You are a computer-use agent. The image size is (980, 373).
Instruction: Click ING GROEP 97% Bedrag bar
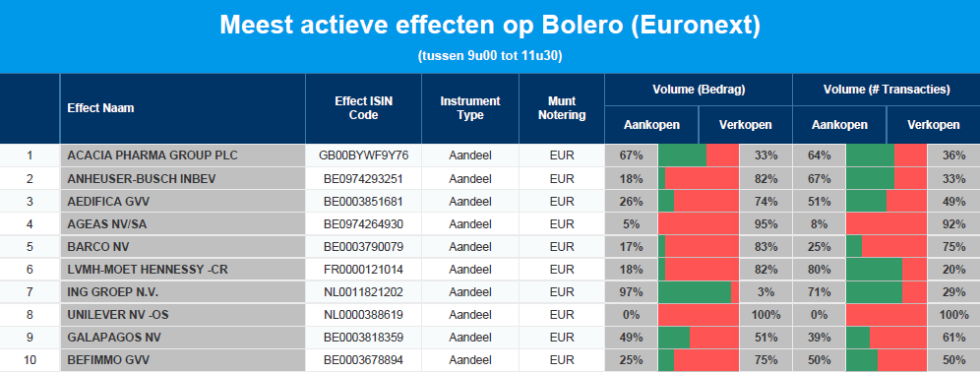(699, 292)
